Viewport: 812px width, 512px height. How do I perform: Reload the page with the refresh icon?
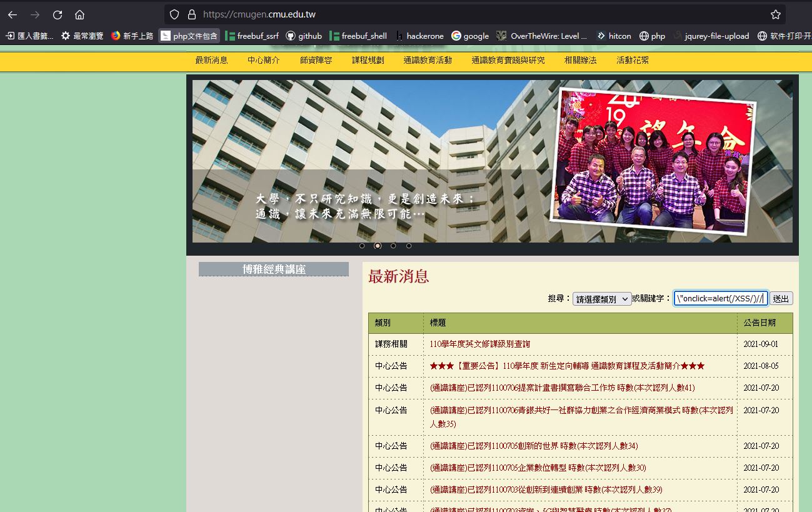[58, 14]
